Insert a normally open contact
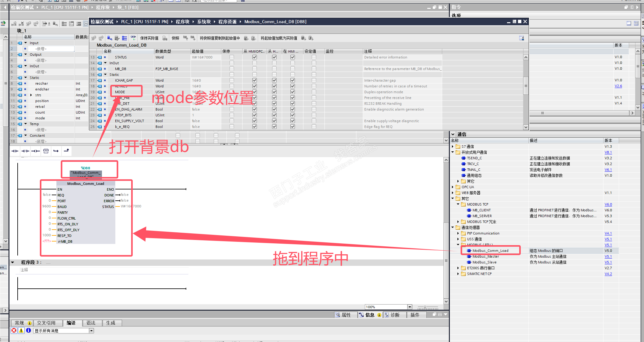This screenshot has height=342, width=644. 15,151
